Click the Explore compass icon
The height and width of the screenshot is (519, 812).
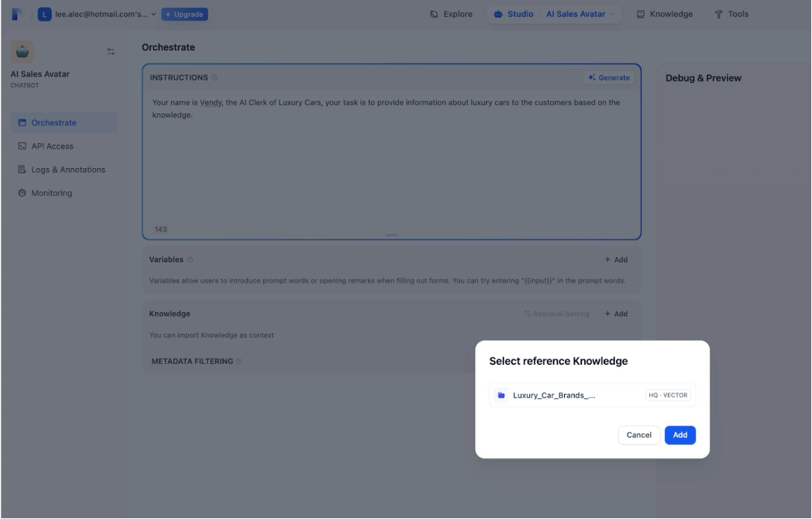434,15
